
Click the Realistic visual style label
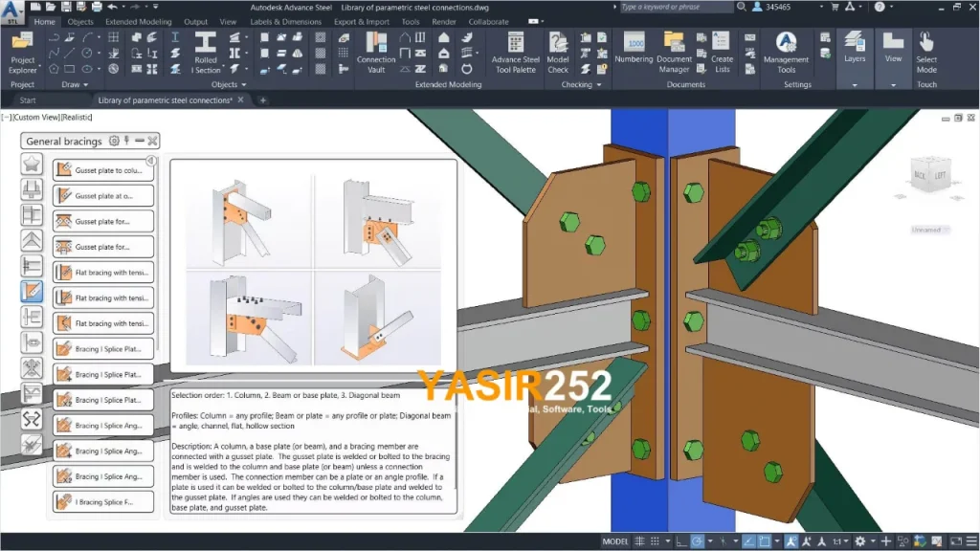pyautogui.click(x=77, y=117)
